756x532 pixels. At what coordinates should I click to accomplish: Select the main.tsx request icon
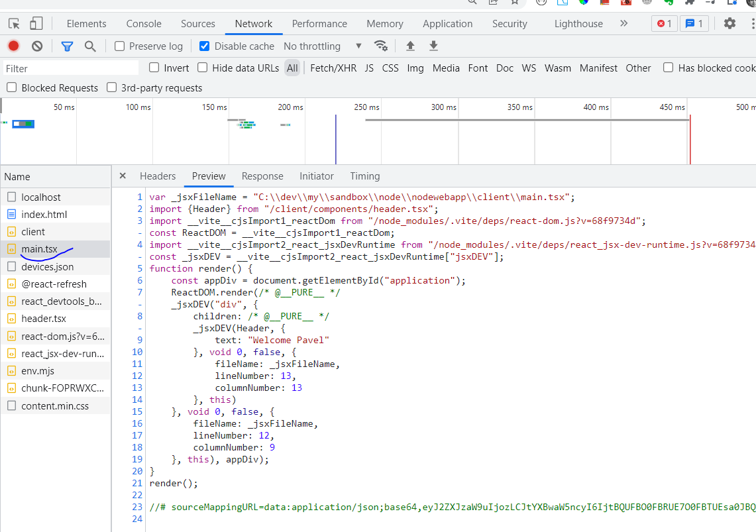tap(11, 249)
